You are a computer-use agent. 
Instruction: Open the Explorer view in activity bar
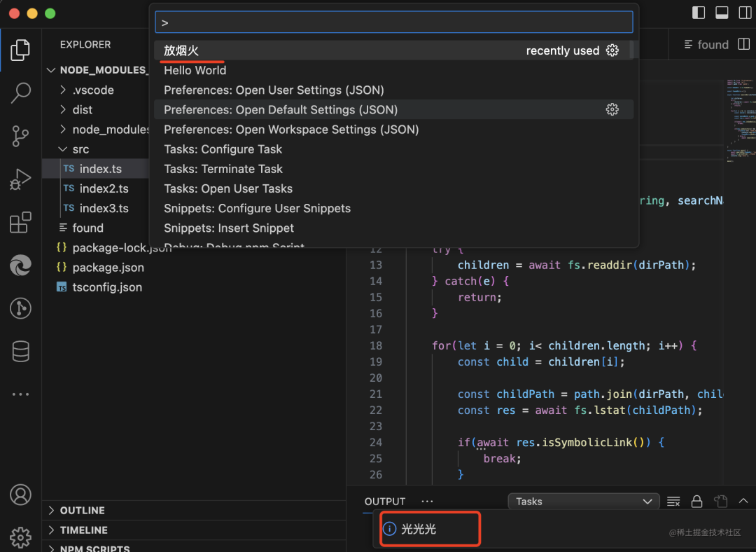(x=20, y=50)
